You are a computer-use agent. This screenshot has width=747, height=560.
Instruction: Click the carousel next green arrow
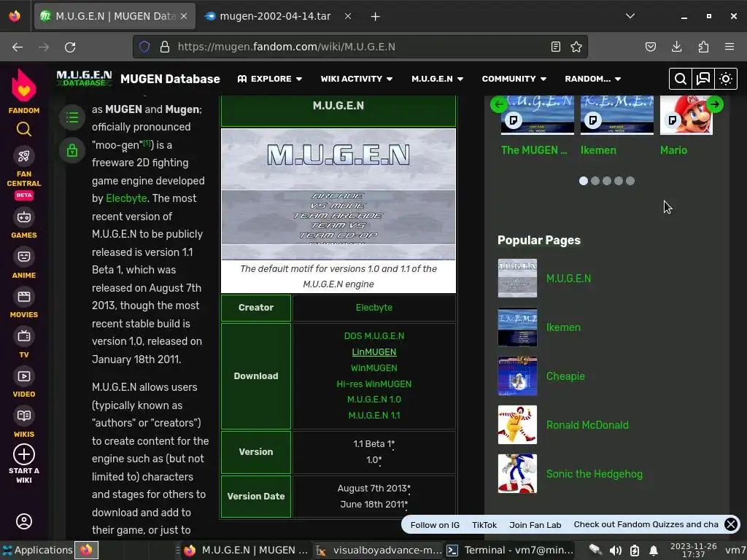pos(715,104)
